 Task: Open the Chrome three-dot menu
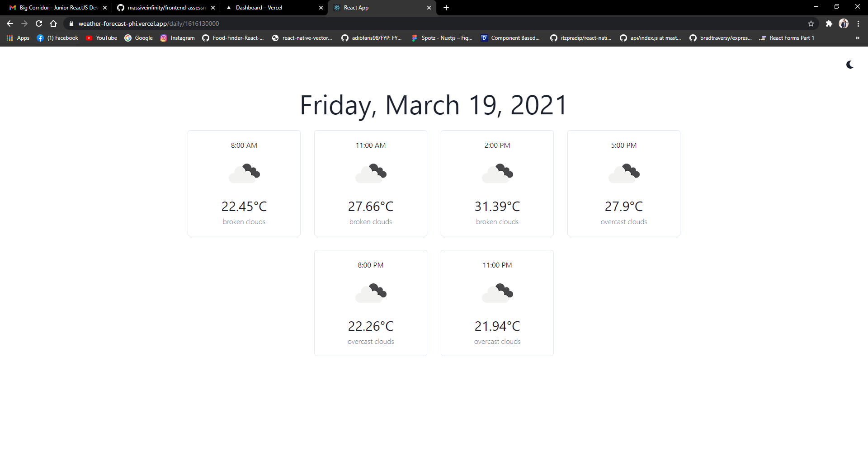(858, 23)
